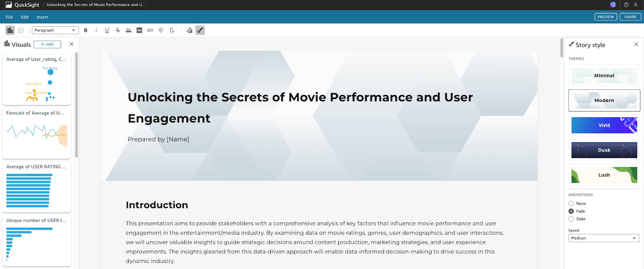Select the Vivid theme
The height and width of the screenshot is (269, 644).
tap(604, 125)
